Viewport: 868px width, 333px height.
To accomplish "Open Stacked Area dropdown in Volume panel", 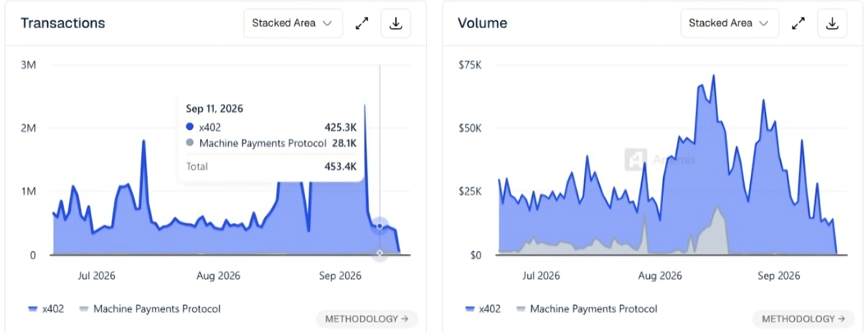I will click(730, 23).
